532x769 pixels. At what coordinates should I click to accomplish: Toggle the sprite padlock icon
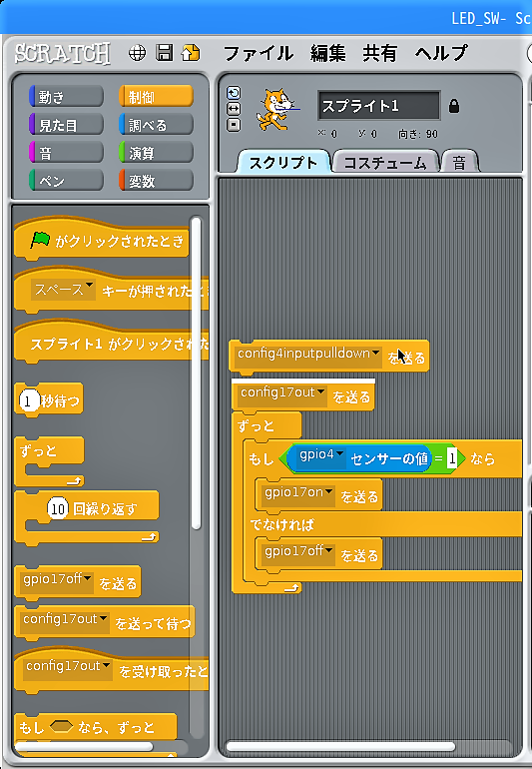(x=454, y=106)
